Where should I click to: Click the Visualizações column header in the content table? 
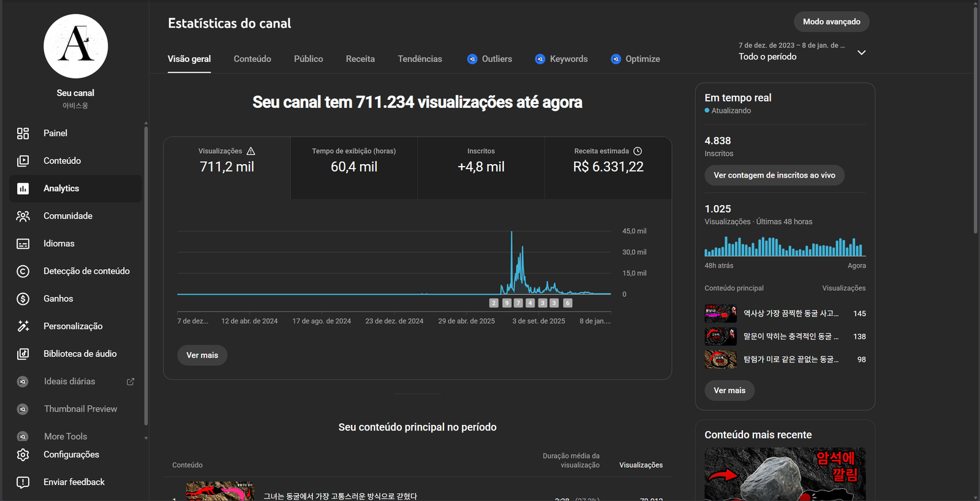[x=641, y=465]
